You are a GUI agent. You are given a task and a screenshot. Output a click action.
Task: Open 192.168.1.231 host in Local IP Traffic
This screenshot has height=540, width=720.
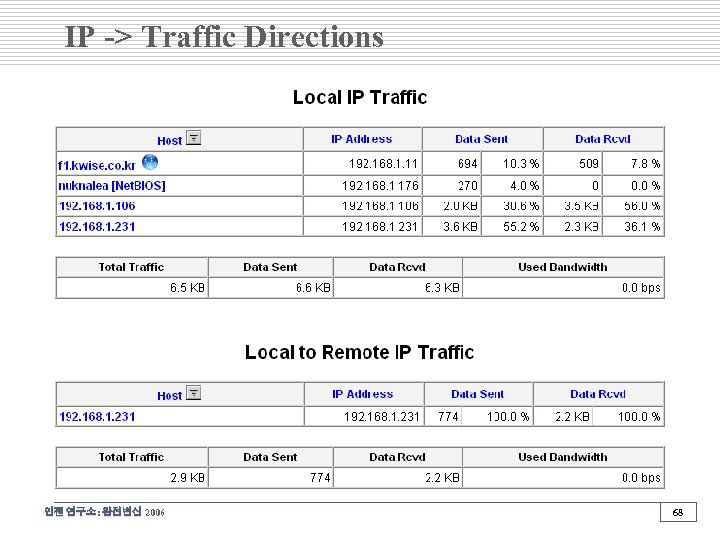pos(97,226)
